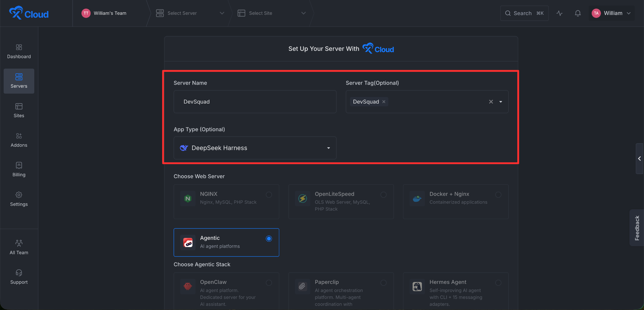Expand the Select Site dropdown
644x310 pixels.
[272, 13]
